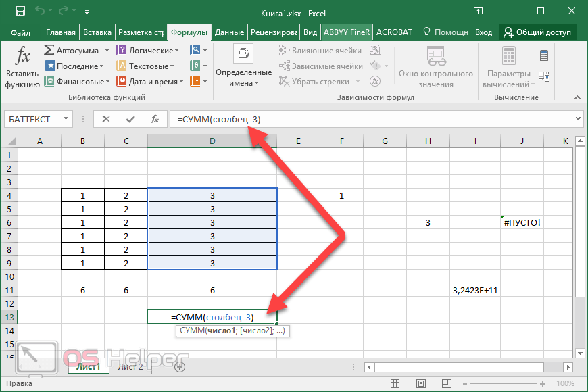Click the fx icon beside formula bar
This screenshot has width=588, height=392.
[x=155, y=119]
